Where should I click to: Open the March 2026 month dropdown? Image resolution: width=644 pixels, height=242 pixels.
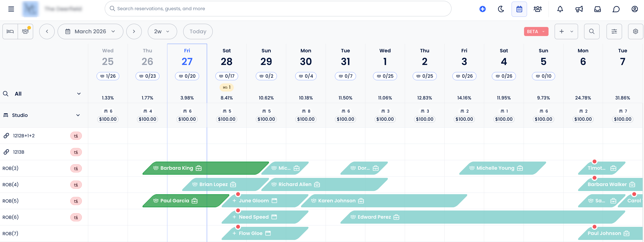[90, 31]
